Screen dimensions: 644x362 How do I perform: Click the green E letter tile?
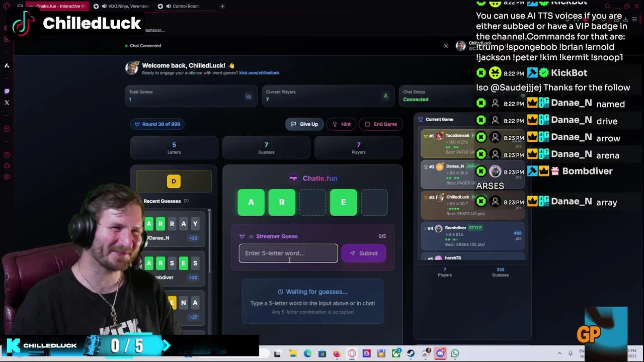point(344,202)
